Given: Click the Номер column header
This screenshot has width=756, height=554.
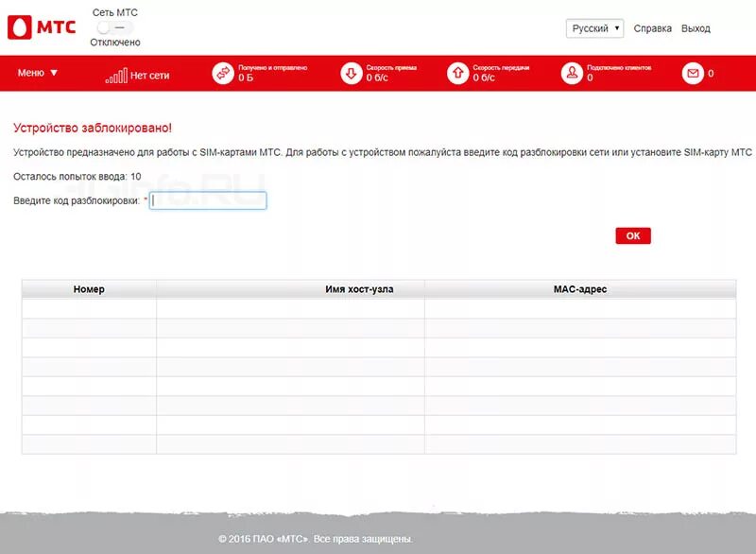Looking at the screenshot, I should pyautogui.click(x=89, y=289).
